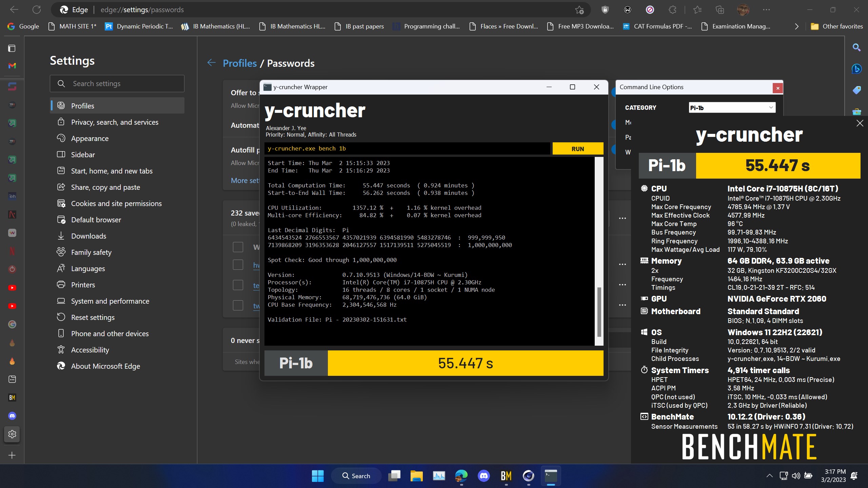Click the Pi-1b 55.447 s result bar
868x488 pixels.
pos(434,363)
